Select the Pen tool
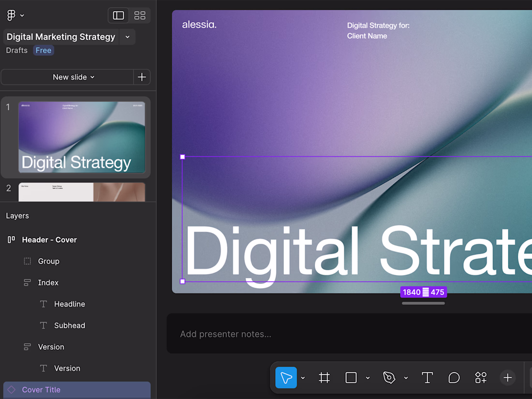This screenshot has width=532, height=399. click(x=389, y=378)
